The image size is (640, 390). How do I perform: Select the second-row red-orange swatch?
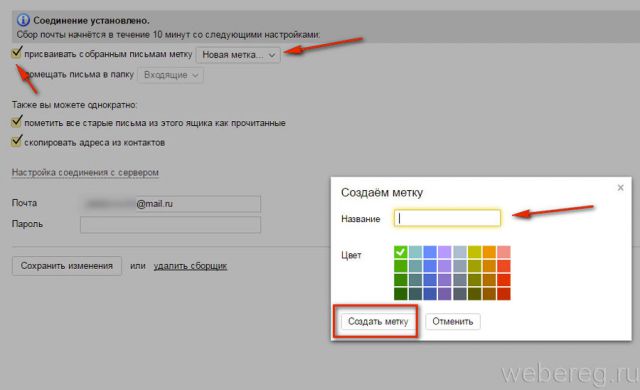[x=504, y=266]
